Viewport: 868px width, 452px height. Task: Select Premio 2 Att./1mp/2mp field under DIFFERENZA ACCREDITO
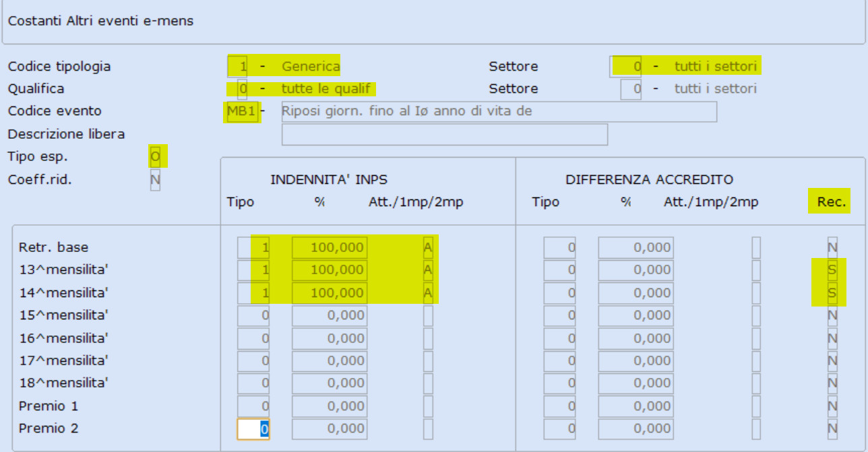[x=756, y=429]
